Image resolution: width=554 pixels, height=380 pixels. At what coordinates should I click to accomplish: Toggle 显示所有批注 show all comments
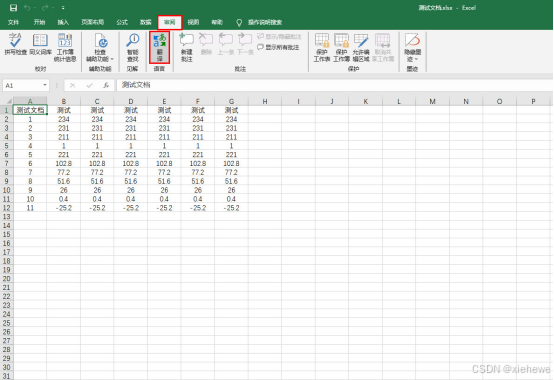[x=278, y=47]
